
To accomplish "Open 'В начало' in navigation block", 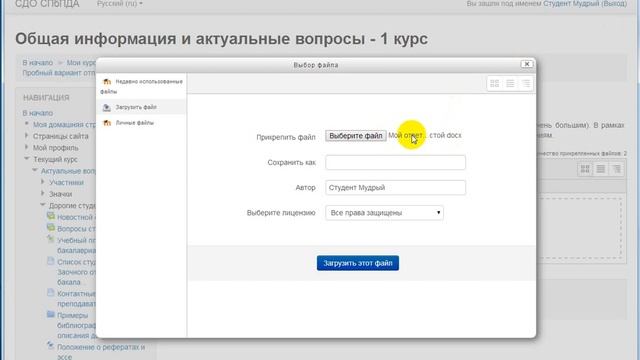I will 38,113.
